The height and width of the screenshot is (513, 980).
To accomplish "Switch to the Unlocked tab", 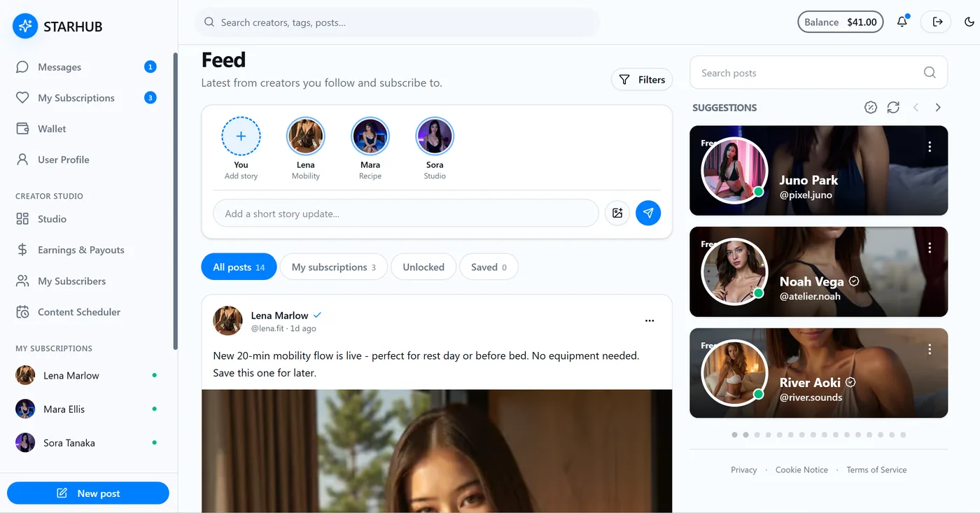I will click(x=423, y=267).
